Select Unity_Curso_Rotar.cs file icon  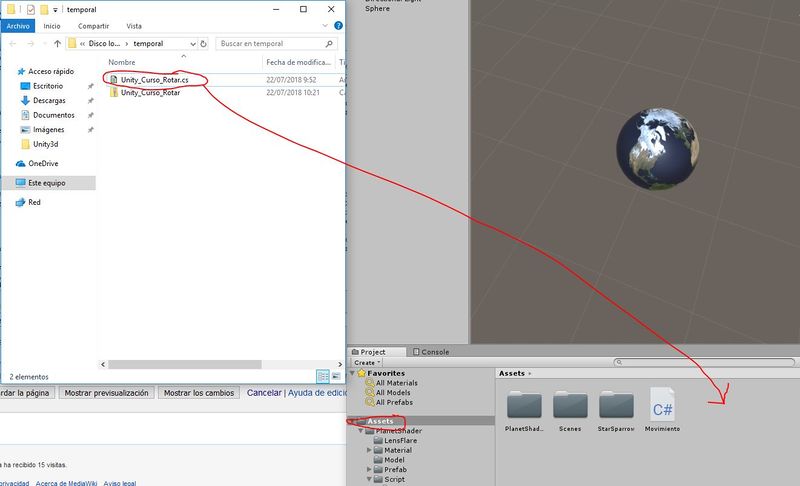click(x=114, y=80)
